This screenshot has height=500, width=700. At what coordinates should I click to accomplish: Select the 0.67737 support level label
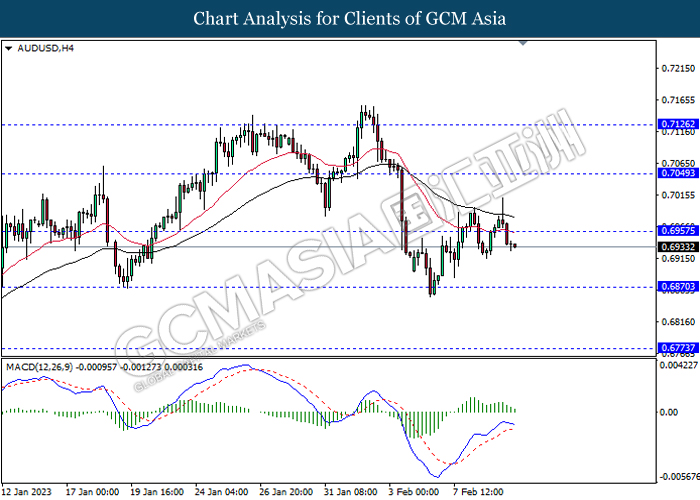pyautogui.click(x=678, y=348)
